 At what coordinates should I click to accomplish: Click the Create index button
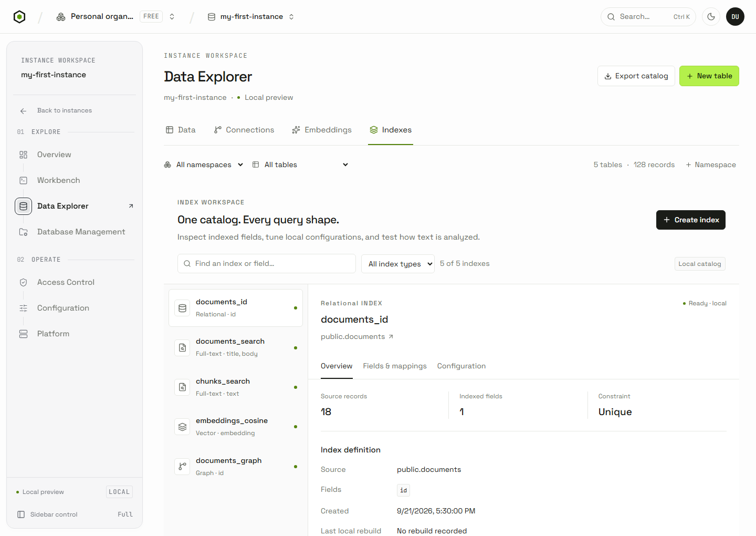[x=691, y=220]
